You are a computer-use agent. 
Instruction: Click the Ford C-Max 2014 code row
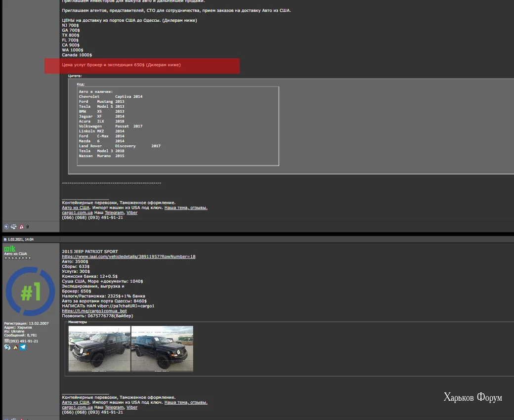click(102, 136)
